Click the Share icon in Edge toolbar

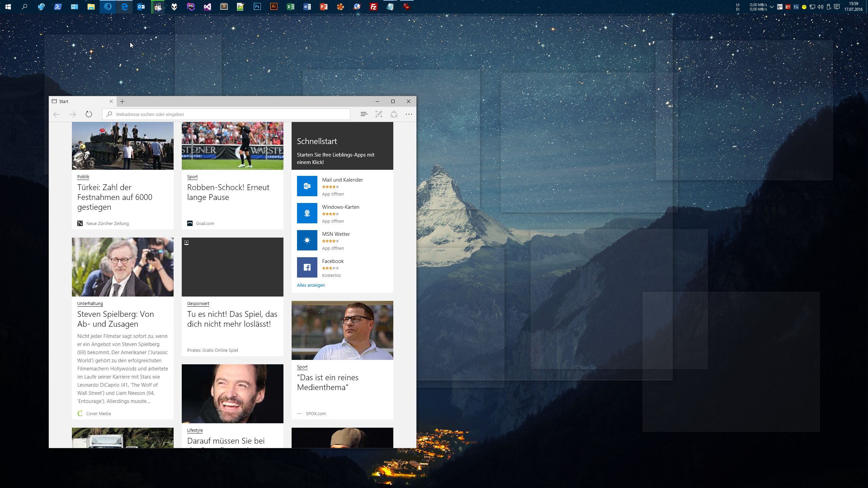[394, 114]
